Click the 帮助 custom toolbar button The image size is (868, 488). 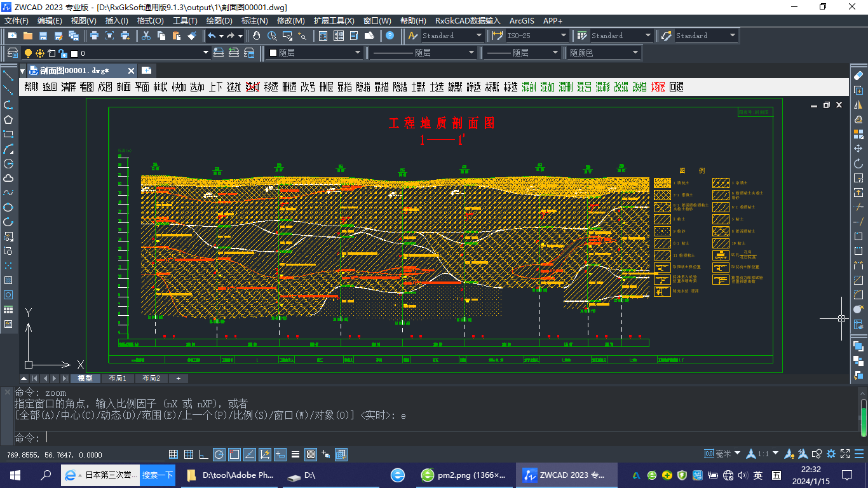[x=32, y=86]
